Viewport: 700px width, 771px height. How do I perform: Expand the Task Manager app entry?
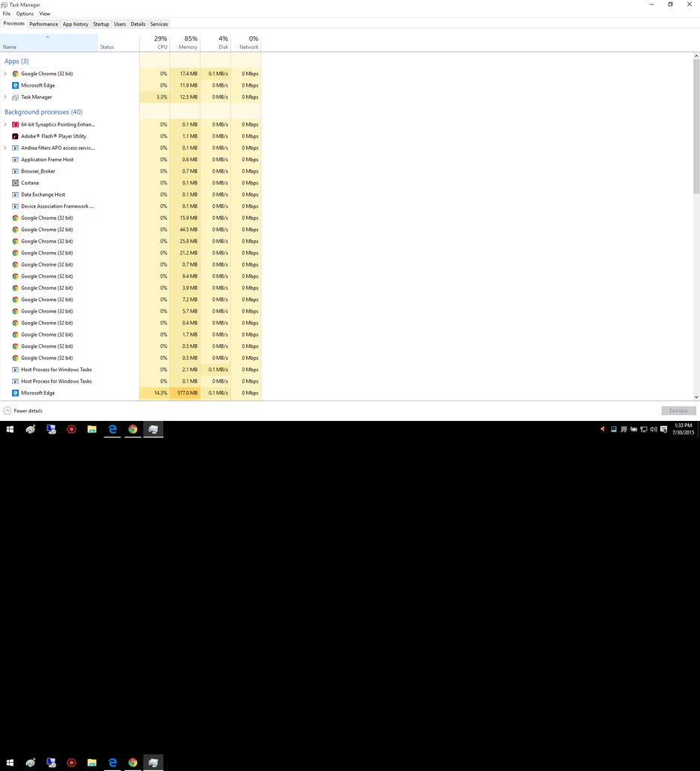point(5,97)
